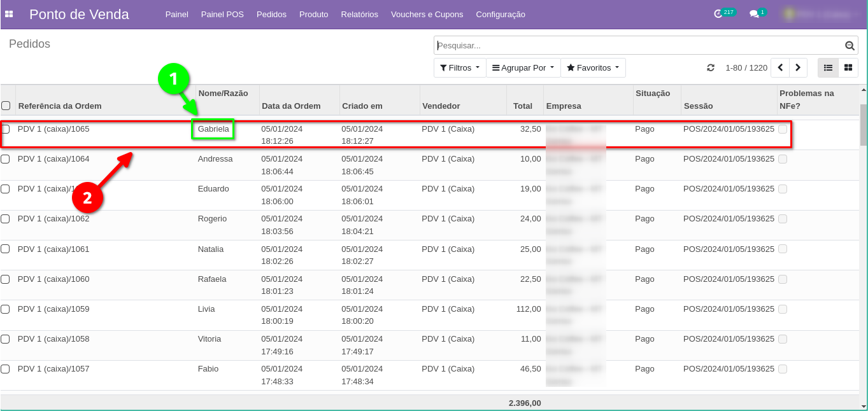The image size is (868, 411).
Task: Select the checkbox for order PDV 1 (caixa)/1060
Action: point(5,279)
